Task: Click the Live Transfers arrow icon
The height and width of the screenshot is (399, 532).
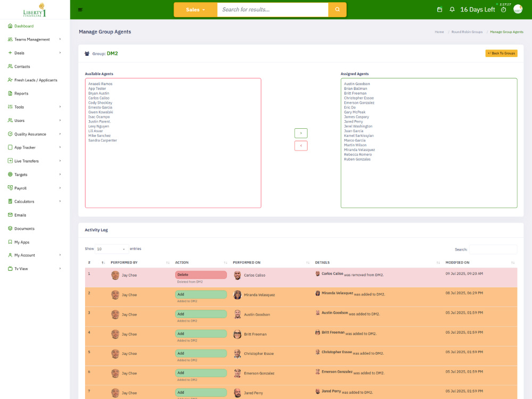Action: click(x=10, y=161)
